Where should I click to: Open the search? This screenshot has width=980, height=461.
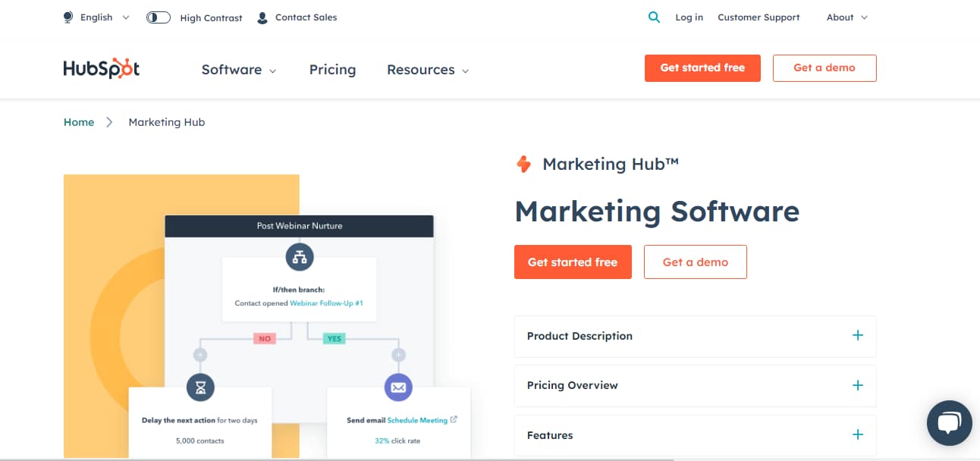(x=653, y=16)
